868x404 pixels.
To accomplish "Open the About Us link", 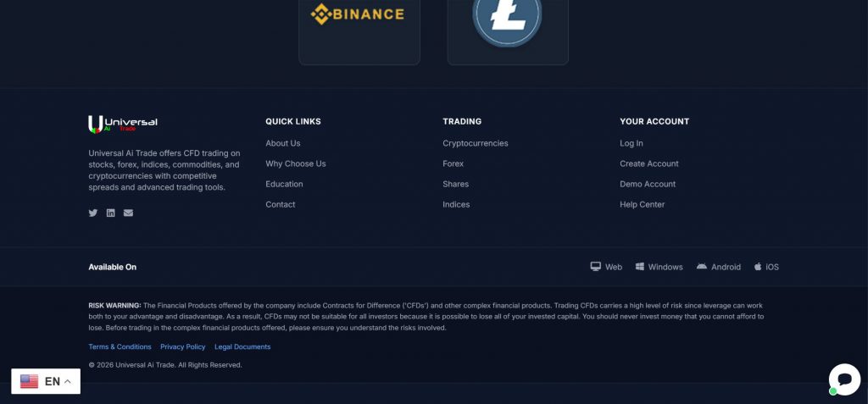I will (x=283, y=143).
